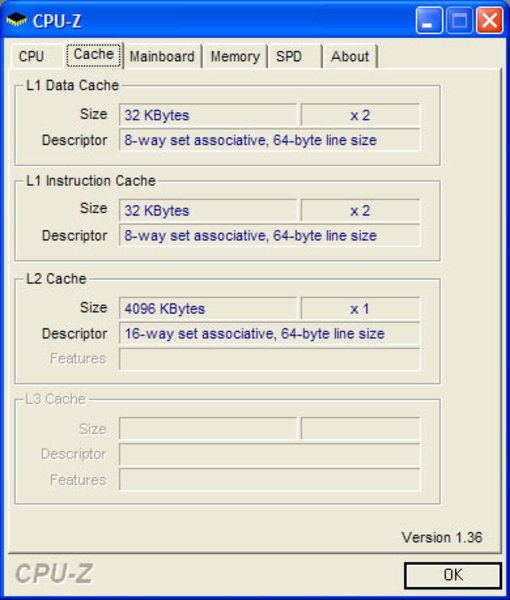Click the CPU-Z chip icon in title bar
The width and height of the screenshot is (510, 600).
[16, 20]
